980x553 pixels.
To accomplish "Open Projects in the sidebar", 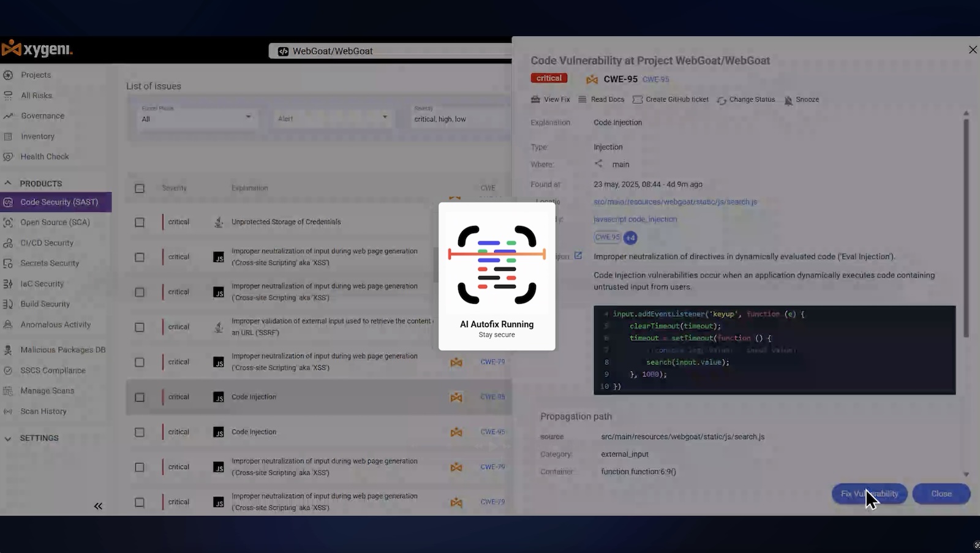I will (x=36, y=75).
